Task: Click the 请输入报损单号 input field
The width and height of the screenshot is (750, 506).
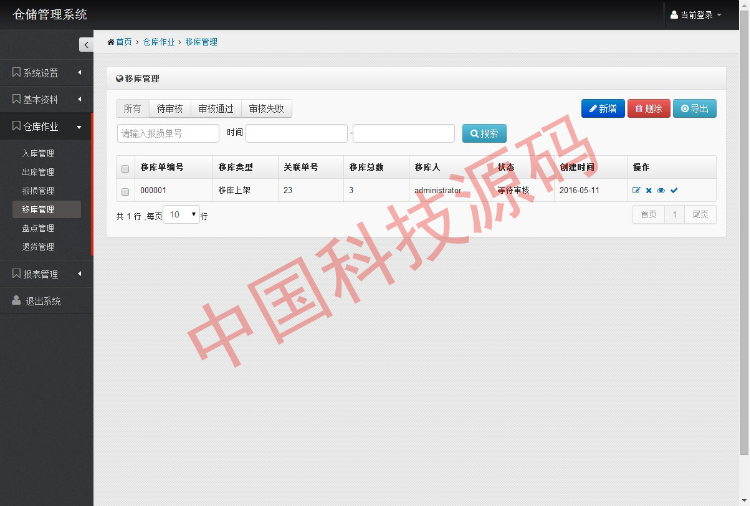Action: (168, 133)
